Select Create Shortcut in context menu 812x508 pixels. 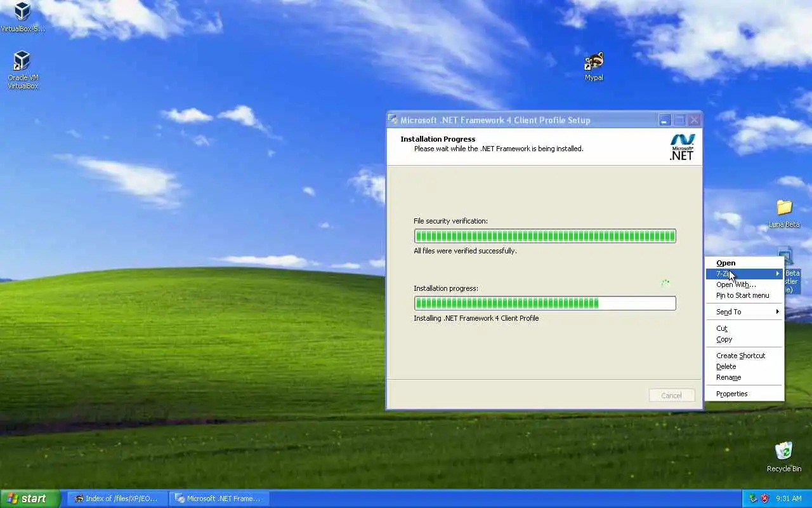(745, 356)
